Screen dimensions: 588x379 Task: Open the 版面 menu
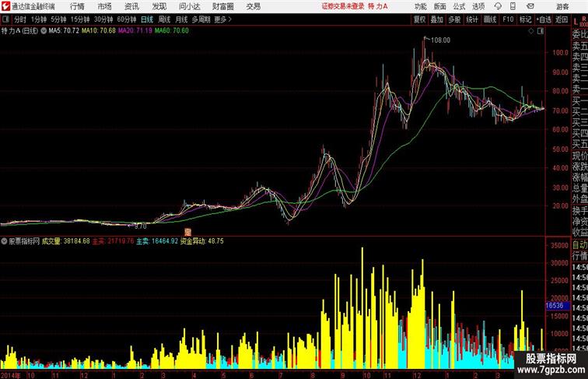440,6
